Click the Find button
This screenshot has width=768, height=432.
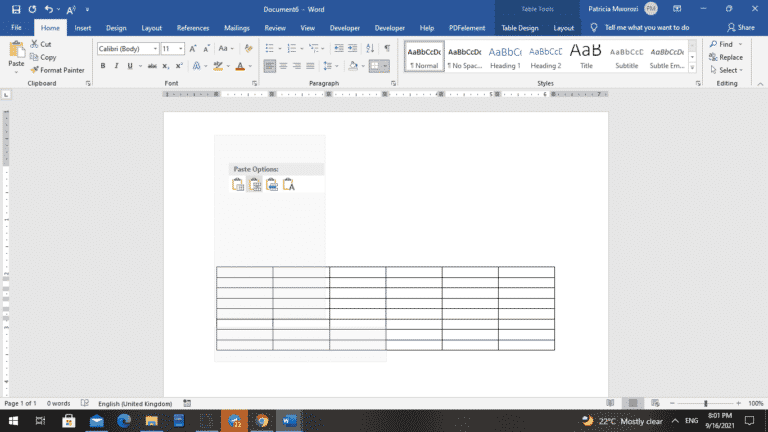(x=721, y=44)
